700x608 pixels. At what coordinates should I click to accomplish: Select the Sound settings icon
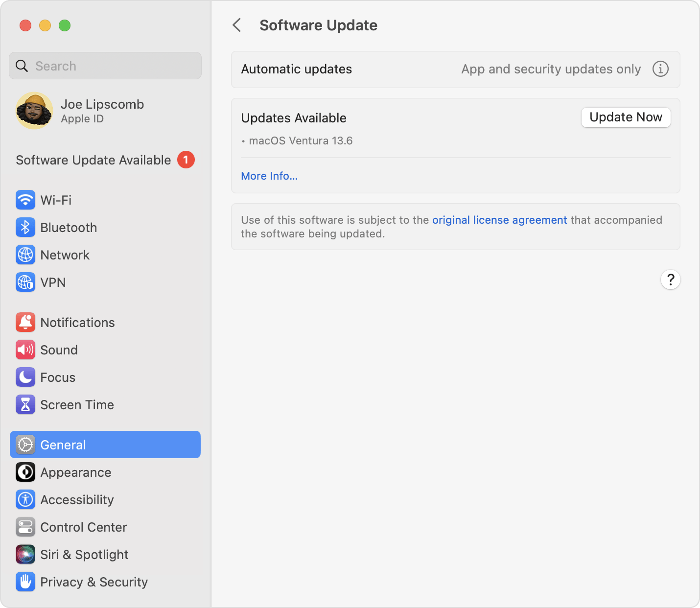[x=25, y=350]
